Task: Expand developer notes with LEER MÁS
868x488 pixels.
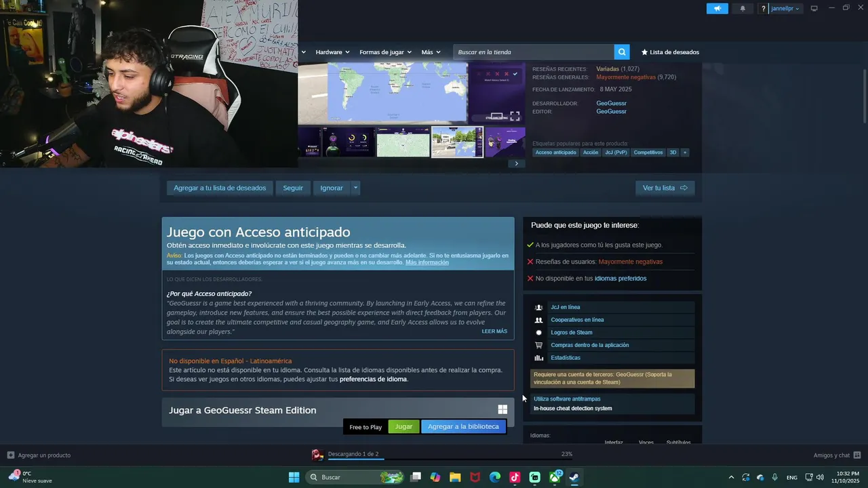Action: (494, 331)
